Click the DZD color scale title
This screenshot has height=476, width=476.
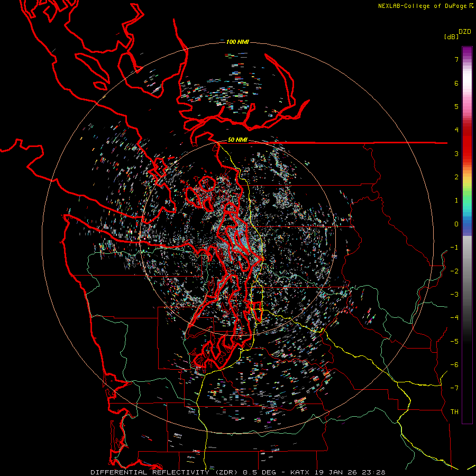(465, 32)
